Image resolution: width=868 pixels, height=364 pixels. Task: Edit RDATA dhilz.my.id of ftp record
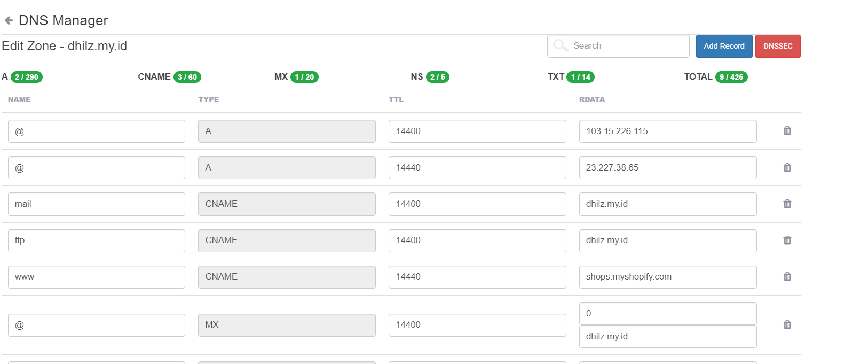668,241
